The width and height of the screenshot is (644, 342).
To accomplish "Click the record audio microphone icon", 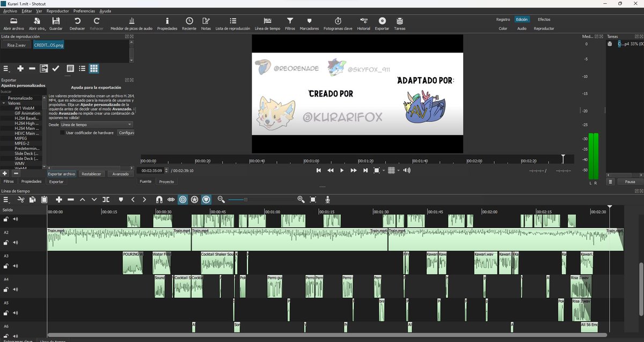I will tap(328, 199).
